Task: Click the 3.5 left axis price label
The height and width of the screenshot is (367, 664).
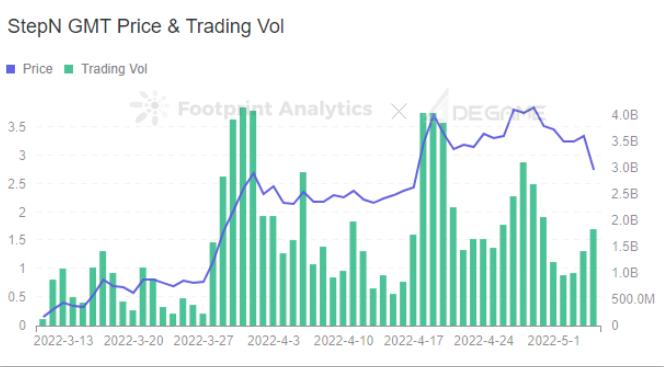Action: (x=17, y=127)
